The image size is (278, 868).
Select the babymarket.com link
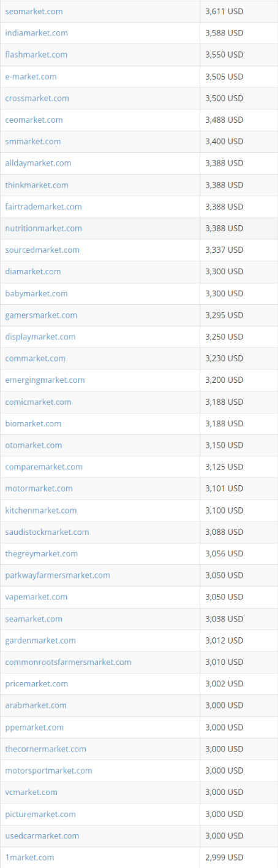(36, 293)
